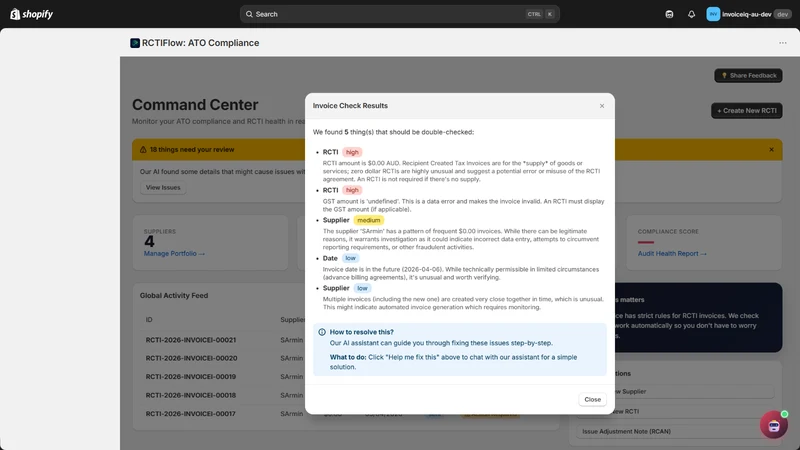Viewport: 800px width, 450px height.
Task: Open the chatbot assistant floating button
Action: point(773,424)
